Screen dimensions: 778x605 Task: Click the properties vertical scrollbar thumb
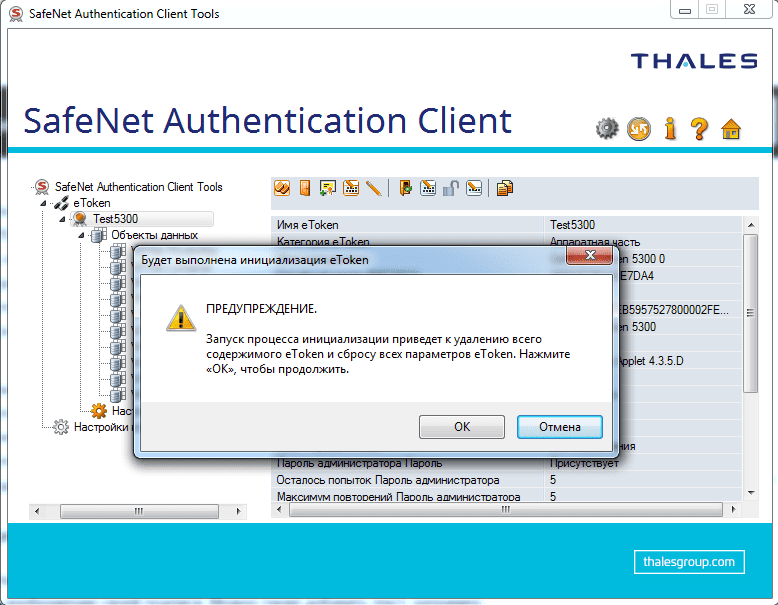coord(751,313)
